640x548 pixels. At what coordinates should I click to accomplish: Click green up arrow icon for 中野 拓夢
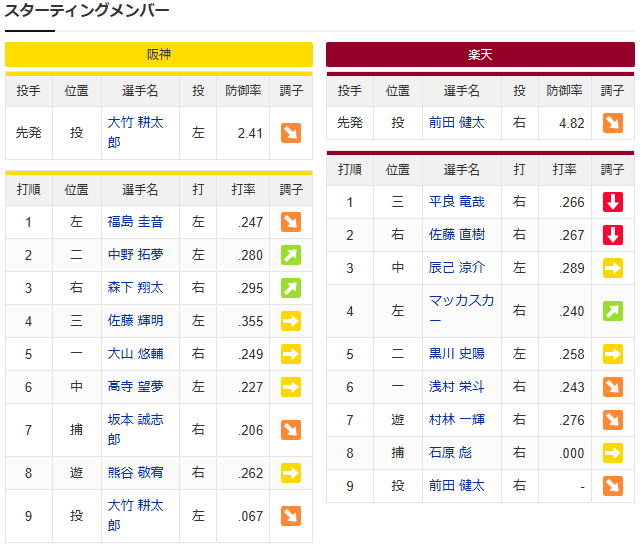tap(291, 255)
